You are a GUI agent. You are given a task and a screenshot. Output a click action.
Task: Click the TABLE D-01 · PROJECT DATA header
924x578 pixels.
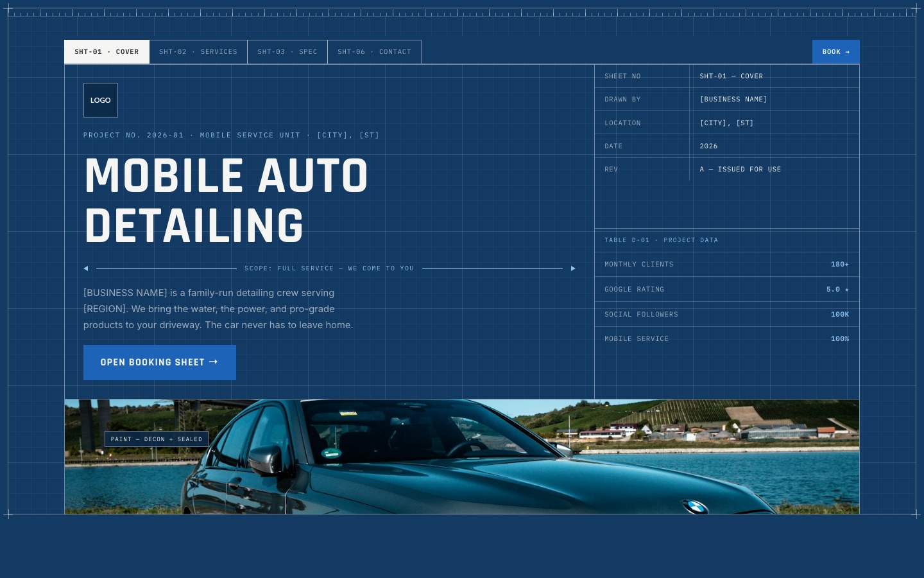(662, 240)
